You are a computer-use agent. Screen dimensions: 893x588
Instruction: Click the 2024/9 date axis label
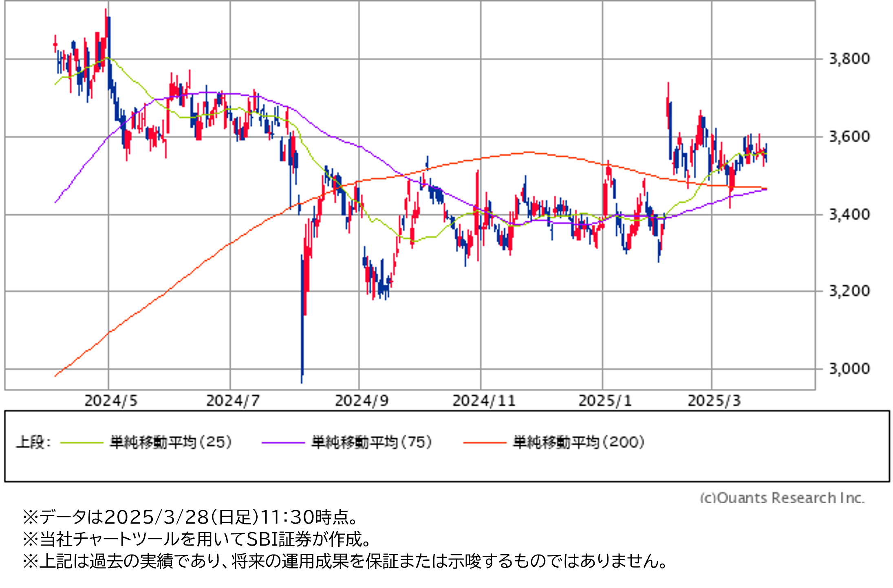(362, 401)
